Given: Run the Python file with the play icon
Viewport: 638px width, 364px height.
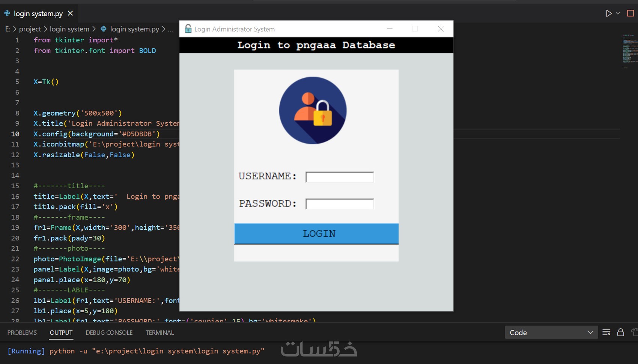Looking at the screenshot, I should point(608,14).
